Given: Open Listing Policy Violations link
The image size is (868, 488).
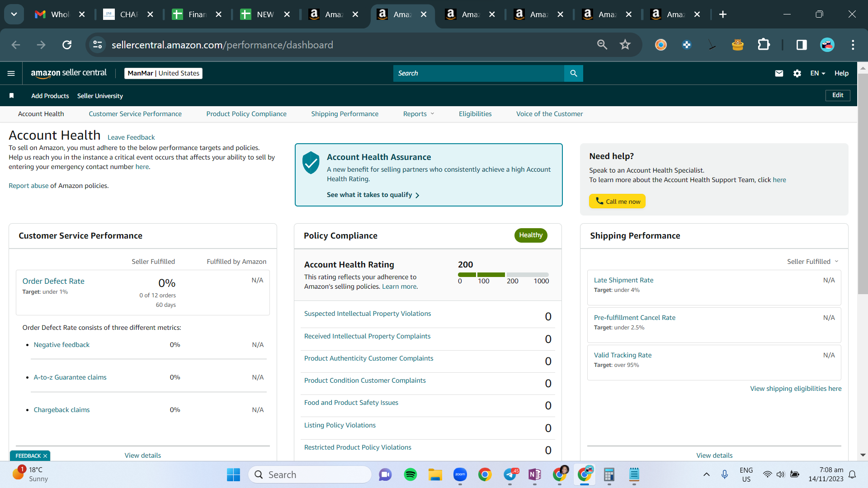Looking at the screenshot, I should tap(340, 425).
